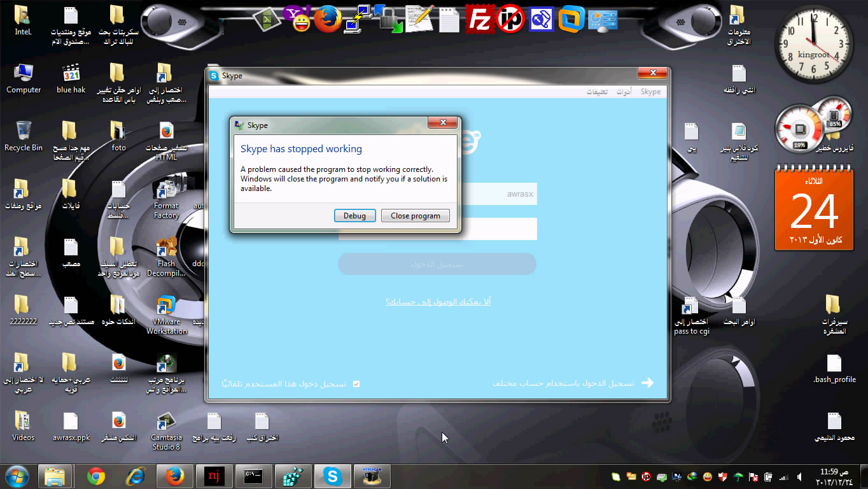Select the Recycle Bin desktop icon

tap(24, 136)
